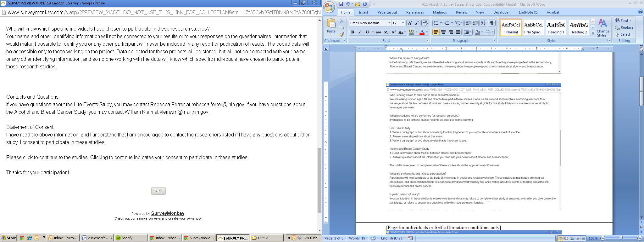Expand the Find dropdown in the Editing group
The height and width of the screenshot is (242, 644).
click(x=630, y=20)
